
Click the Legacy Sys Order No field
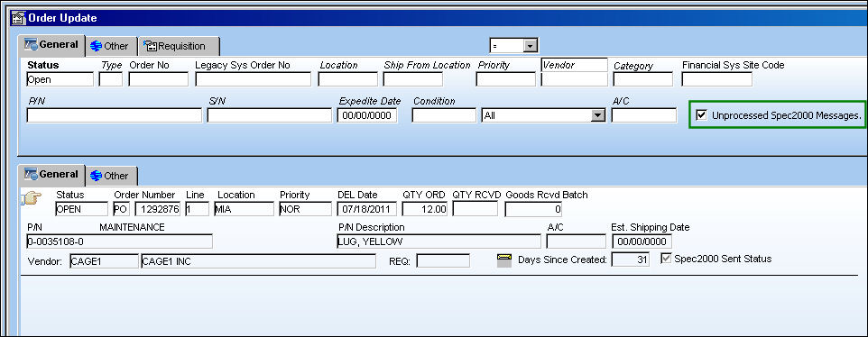pos(253,79)
